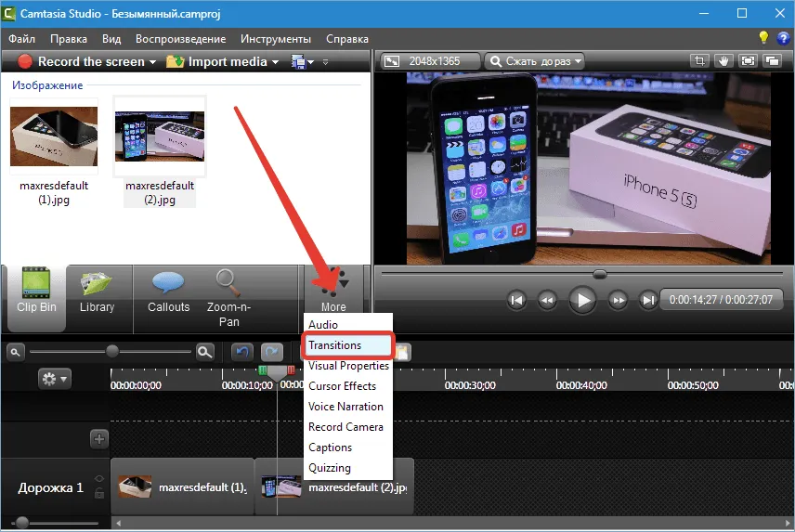The width and height of the screenshot is (795, 532).
Task: Jump to previous clip button
Action: 516,300
